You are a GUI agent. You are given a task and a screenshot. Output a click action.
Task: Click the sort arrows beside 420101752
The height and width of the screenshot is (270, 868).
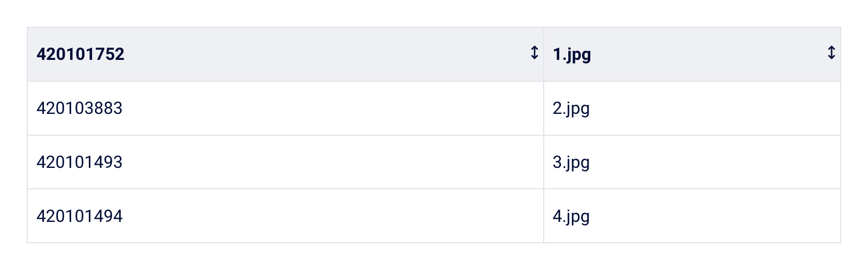[x=534, y=52]
